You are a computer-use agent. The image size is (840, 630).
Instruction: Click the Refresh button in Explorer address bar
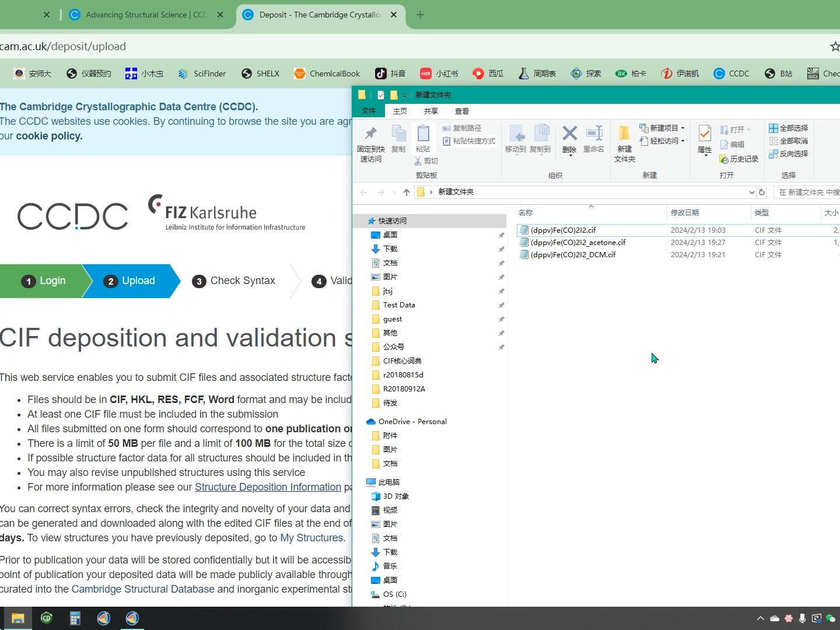762,192
